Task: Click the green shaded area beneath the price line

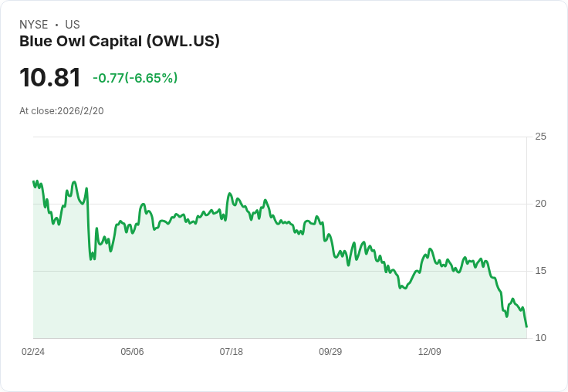Action: click(232, 293)
